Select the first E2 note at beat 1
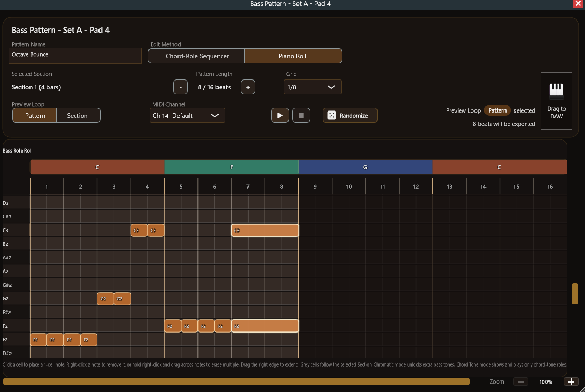The image size is (585, 392). click(x=38, y=340)
